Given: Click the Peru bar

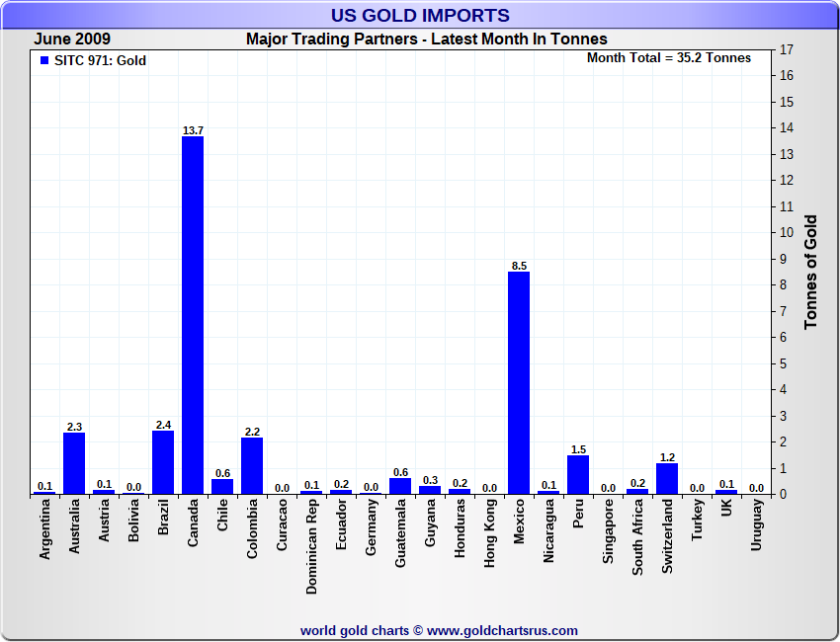Looking at the screenshot, I should [578, 474].
